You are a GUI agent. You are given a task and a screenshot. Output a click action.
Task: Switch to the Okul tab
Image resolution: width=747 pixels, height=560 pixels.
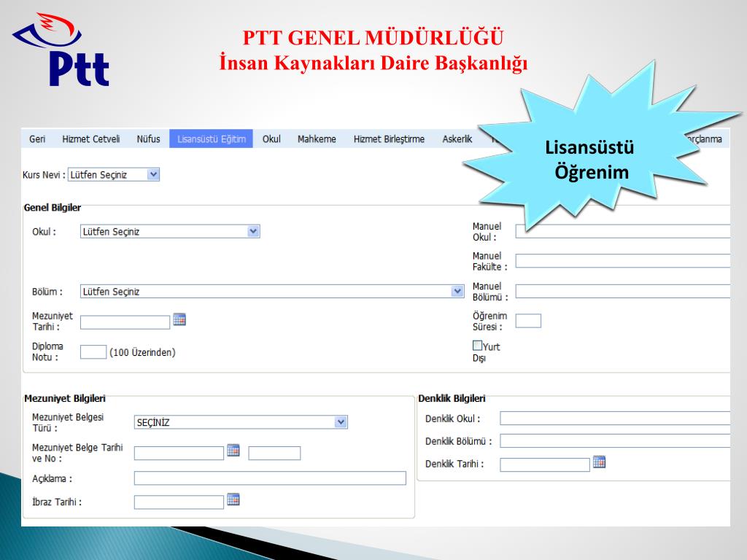click(271, 139)
